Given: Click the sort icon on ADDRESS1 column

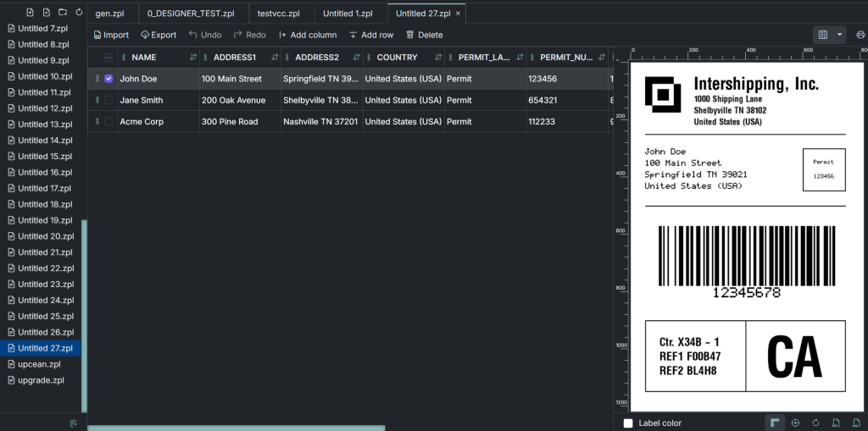Looking at the screenshot, I should click(x=275, y=58).
